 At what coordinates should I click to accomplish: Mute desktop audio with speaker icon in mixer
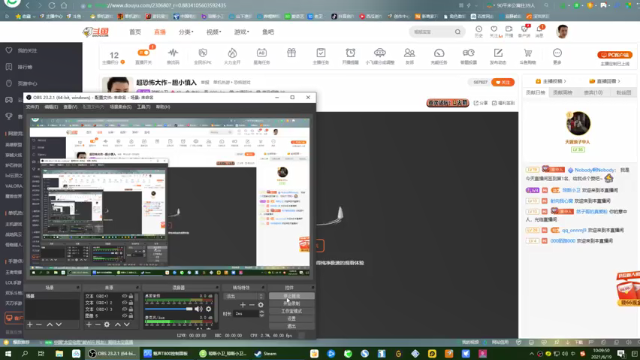click(198, 309)
